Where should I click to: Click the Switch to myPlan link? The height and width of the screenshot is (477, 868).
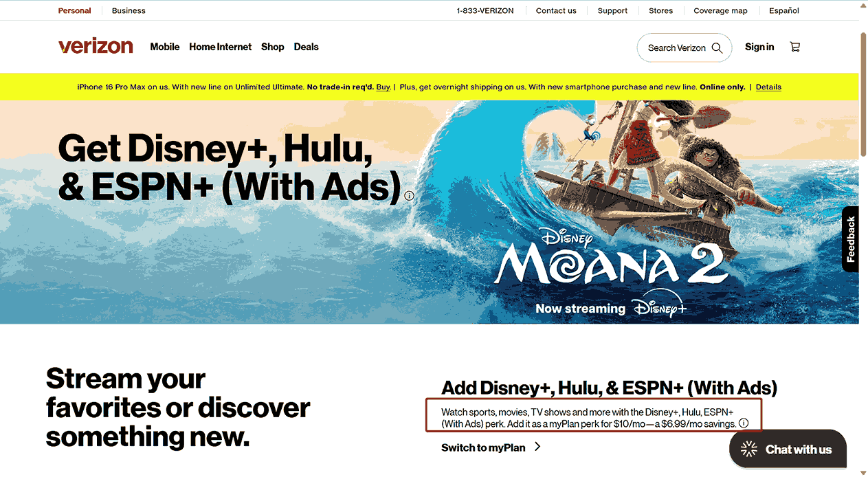coord(483,447)
